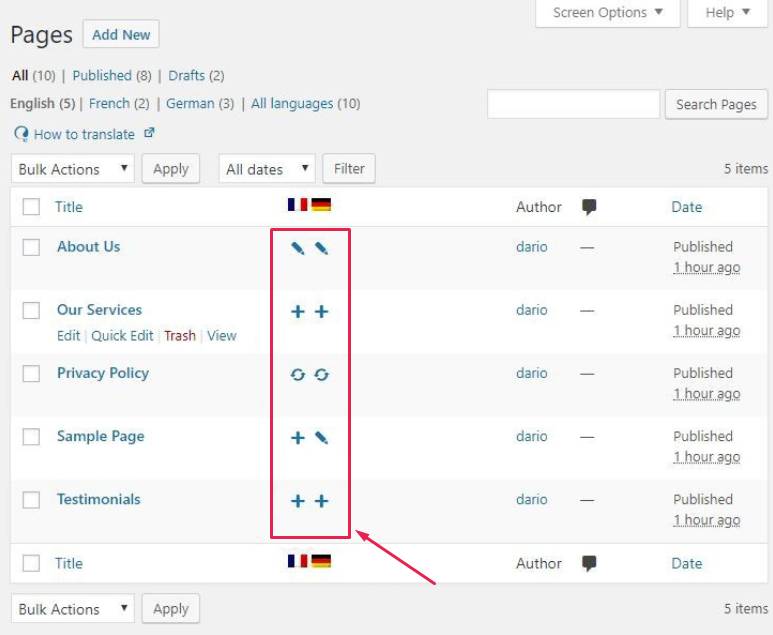Edit German translation of About Us

(321, 248)
